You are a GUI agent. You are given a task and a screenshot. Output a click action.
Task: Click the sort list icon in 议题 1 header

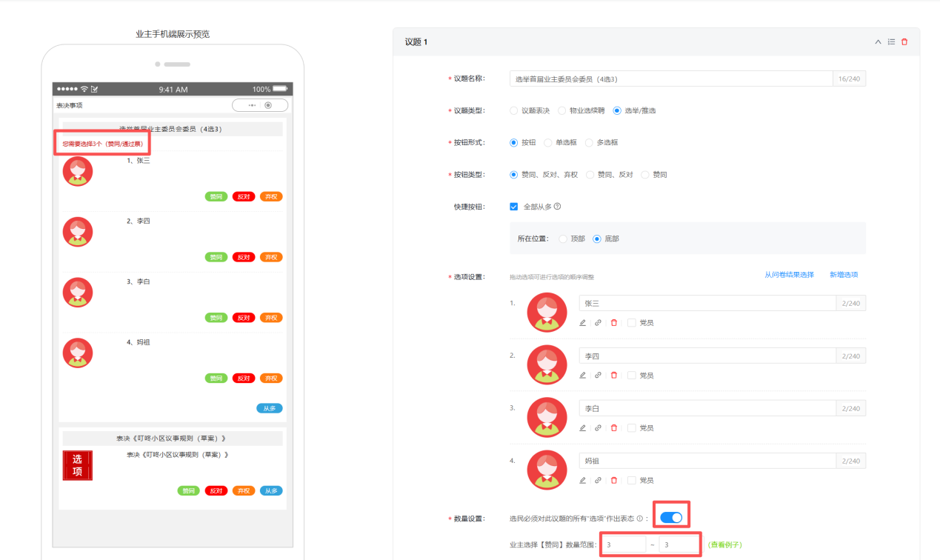(x=891, y=42)
